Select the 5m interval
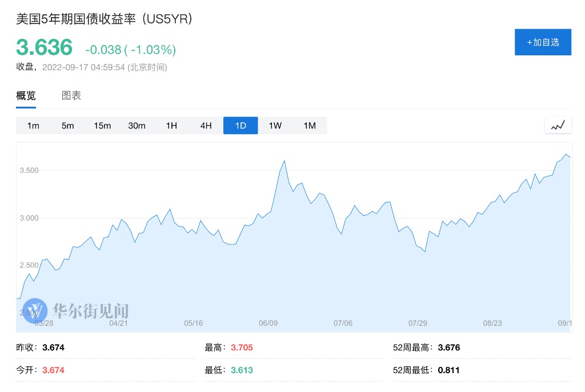This screenshot has height=392, width=585. 68,126
